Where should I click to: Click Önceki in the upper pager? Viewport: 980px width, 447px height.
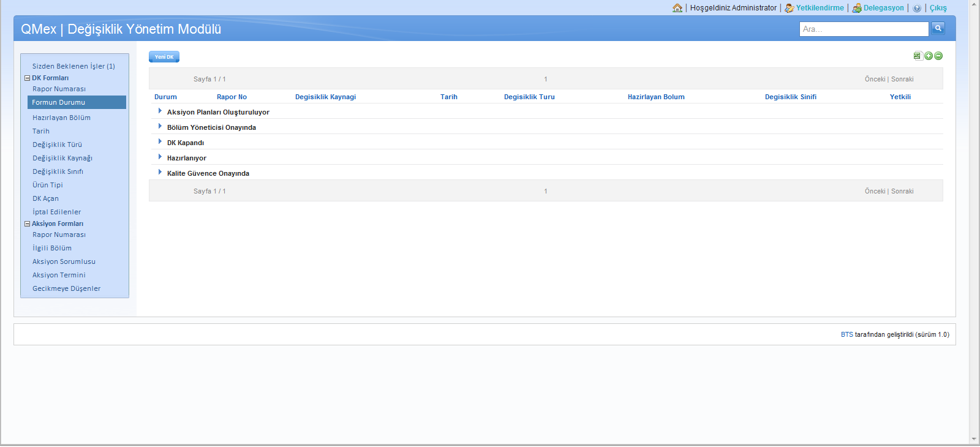tap(875, 79)
